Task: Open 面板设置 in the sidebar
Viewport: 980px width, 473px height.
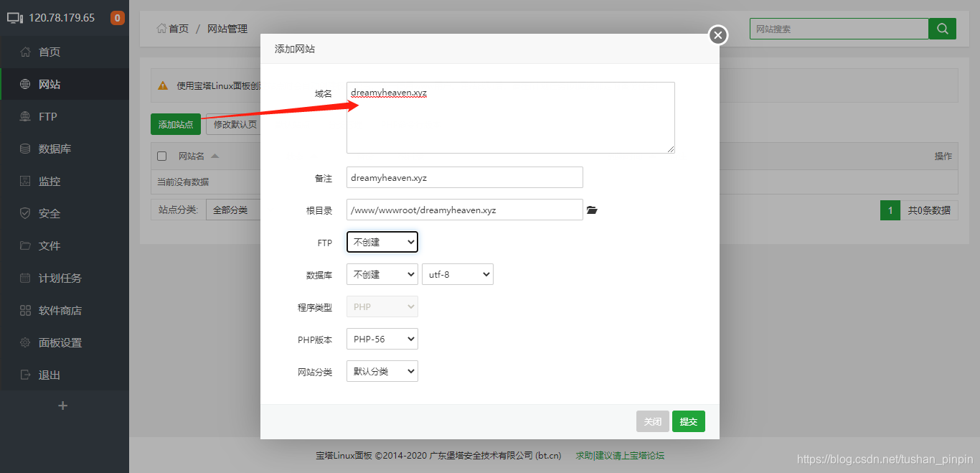Action: click(65, 342)
